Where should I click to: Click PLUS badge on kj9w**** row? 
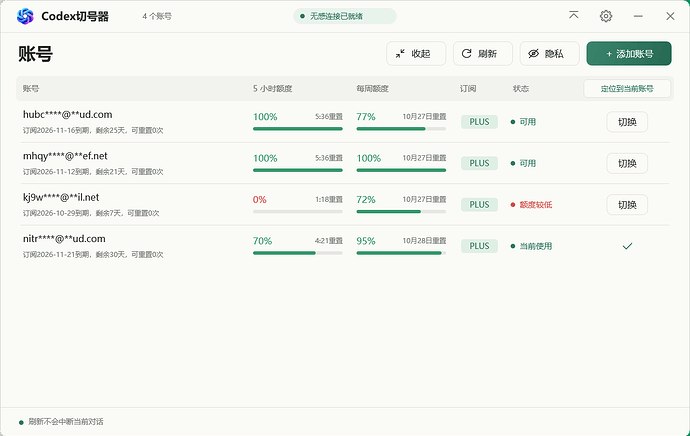[479, 205]
